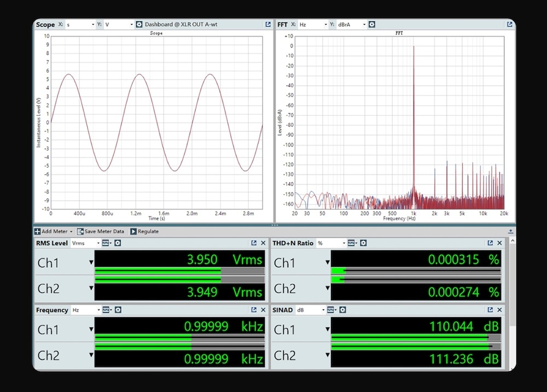Close the Frequency meter

pyautogui.click(x=264, y=310)
